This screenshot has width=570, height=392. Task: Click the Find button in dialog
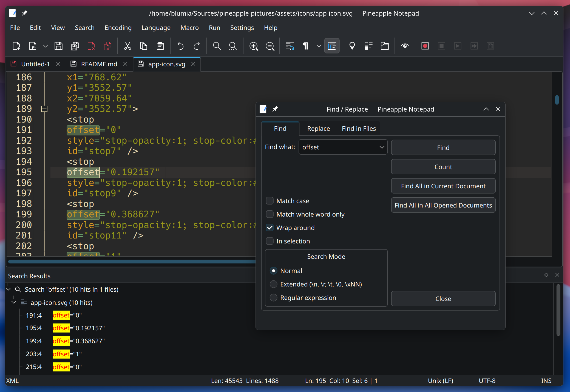(x=443, y=148)
